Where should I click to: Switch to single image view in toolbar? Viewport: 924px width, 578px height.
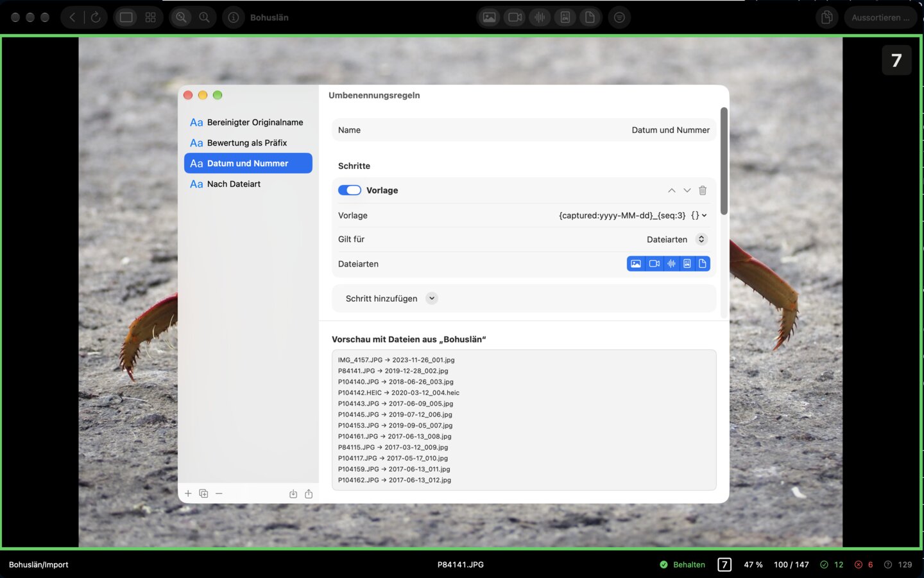coord(126,17)
